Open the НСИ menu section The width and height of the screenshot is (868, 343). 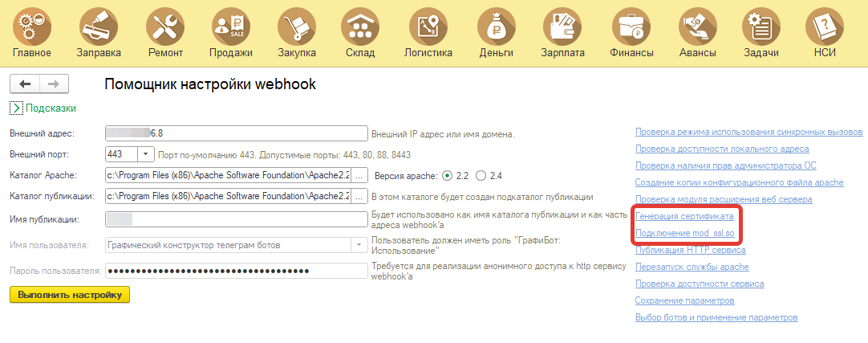(x=825, y=25)
